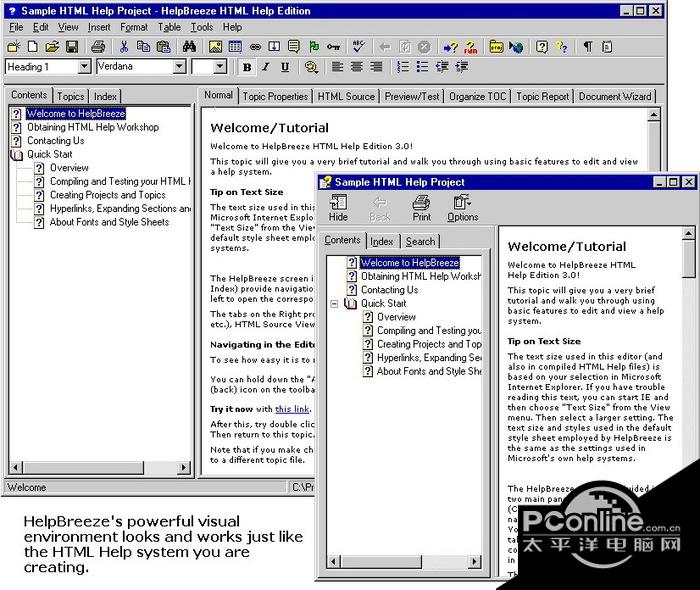Select 'Overview' in help viewer tree
The width and height of the screenshot is (700, 590).
point(396,317)
